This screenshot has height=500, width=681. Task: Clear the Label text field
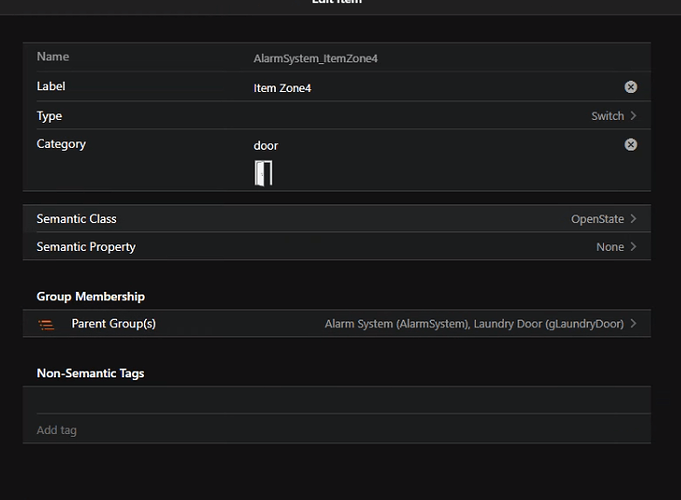(631, 87)
